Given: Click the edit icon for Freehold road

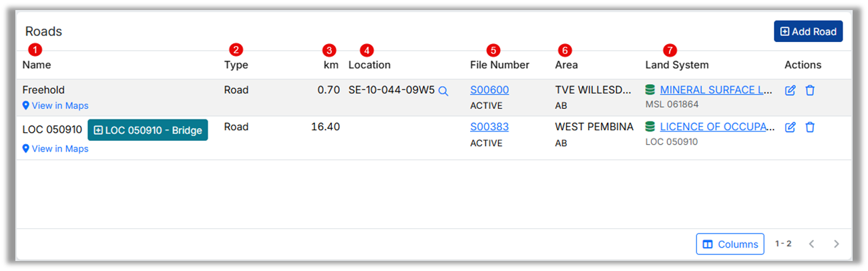Looking at the screenshot, I should click(x=791, y=90).
